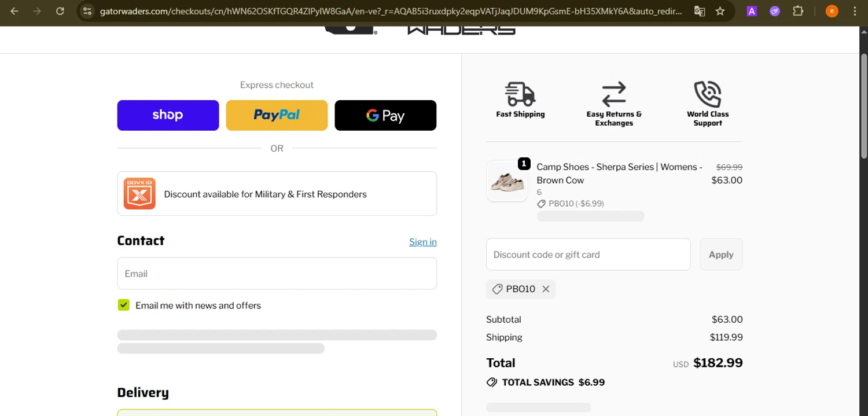The height and width of the screenshot is (416, 868).
Task: Focus the Discount code or gift card field
Action: (x=589, y=255)
